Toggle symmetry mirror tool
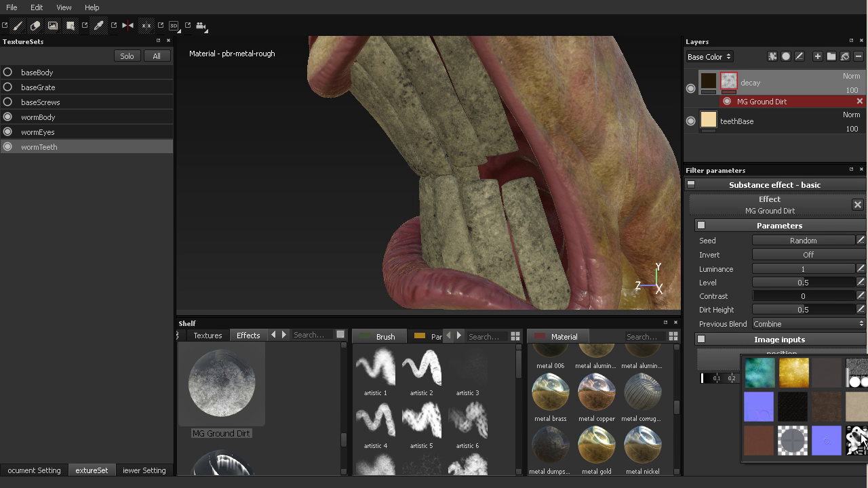868x488 pixels. pos(127,26)
